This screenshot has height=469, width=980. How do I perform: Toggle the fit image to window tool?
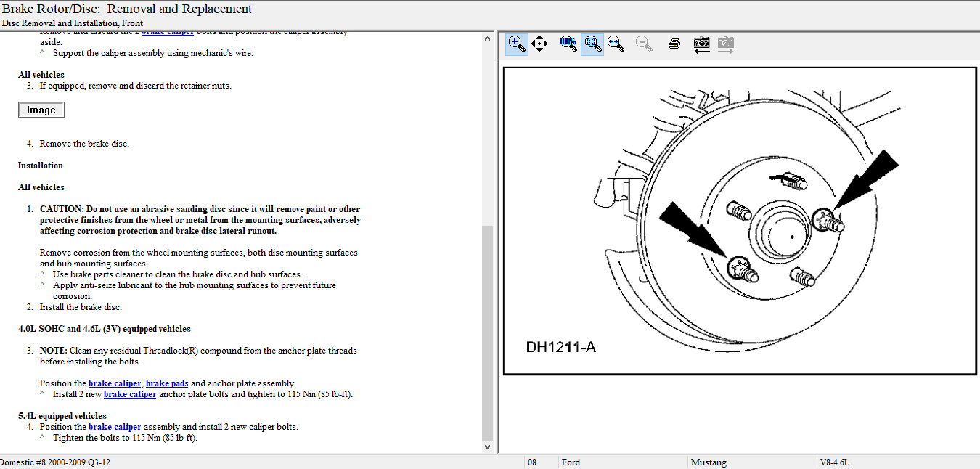pyautogui.click(x=592, y=44)
